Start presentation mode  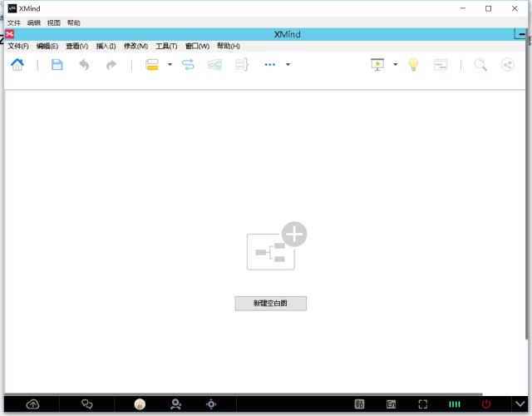pyautogui.click(x=377, y=65)
